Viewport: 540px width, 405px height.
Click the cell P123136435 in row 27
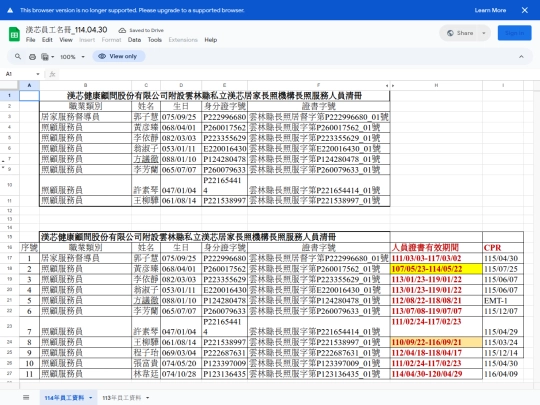pyautogui.click(x=225, y=374)
